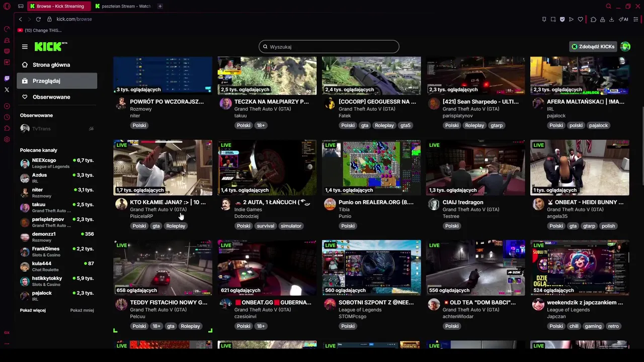This screenshot has width=644, height=362.
Task: Switch to Browse - Kick Streaming tab
Action: click(59, 6)
